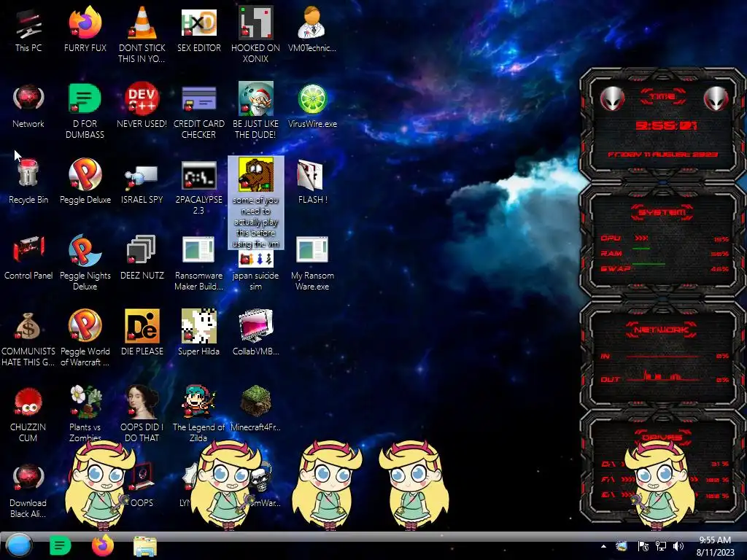Click the TIME header in widget
The height and width of the screenshot is (560, 747).
point(662,97)
